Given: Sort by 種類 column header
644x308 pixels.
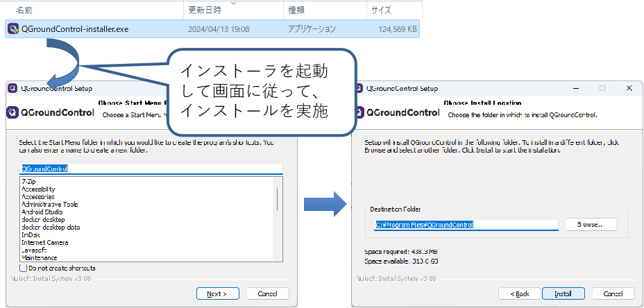Looking at the screenshot, I should coord(297,10).
